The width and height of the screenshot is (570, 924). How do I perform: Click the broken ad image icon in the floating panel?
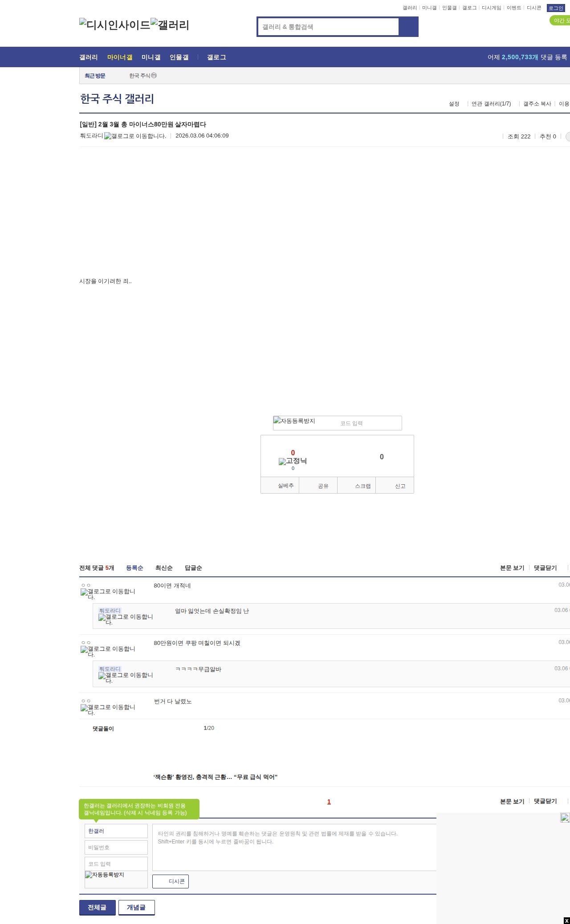point(565,818)
